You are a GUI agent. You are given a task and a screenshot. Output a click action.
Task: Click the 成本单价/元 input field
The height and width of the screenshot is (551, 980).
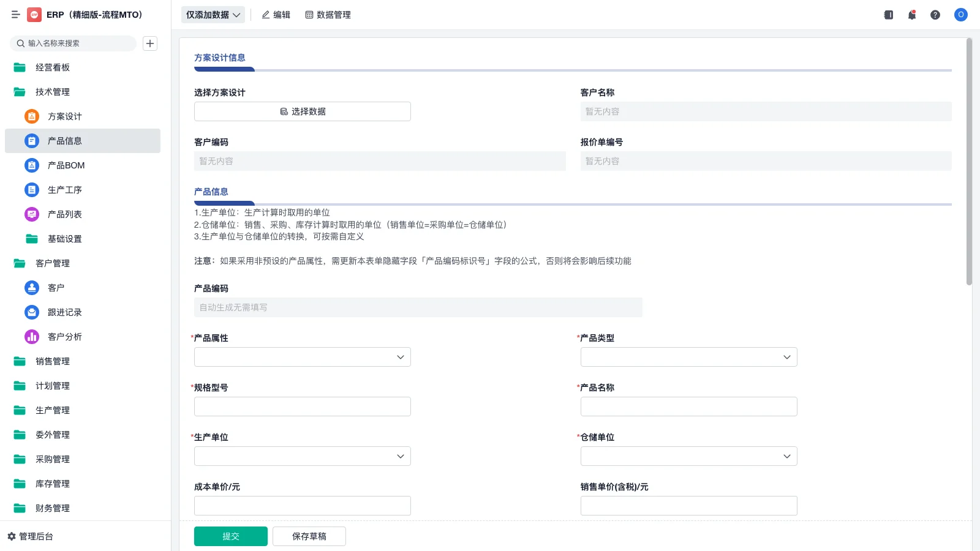pyautogui.click(x=302, y=506)
